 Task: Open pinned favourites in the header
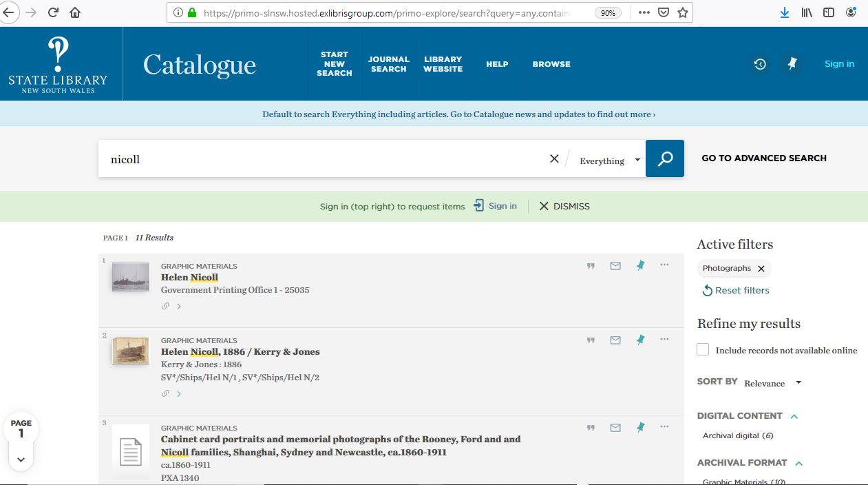[792, 64]
